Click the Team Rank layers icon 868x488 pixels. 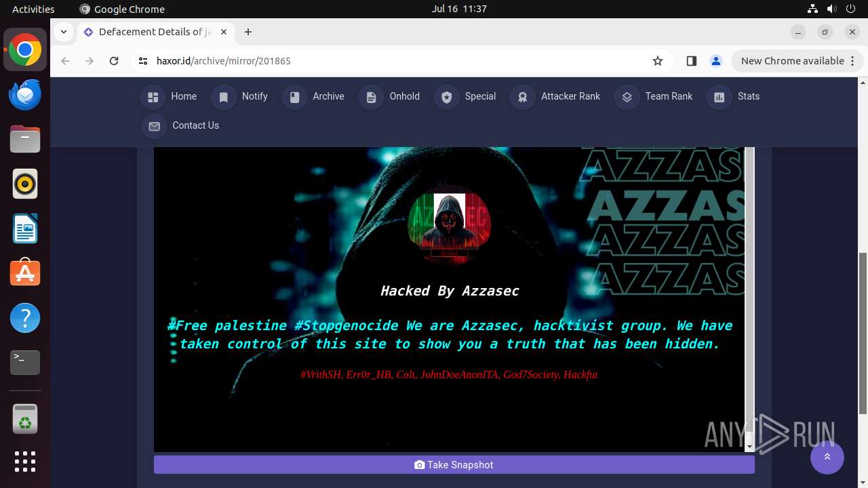click(x=627, y=97)
